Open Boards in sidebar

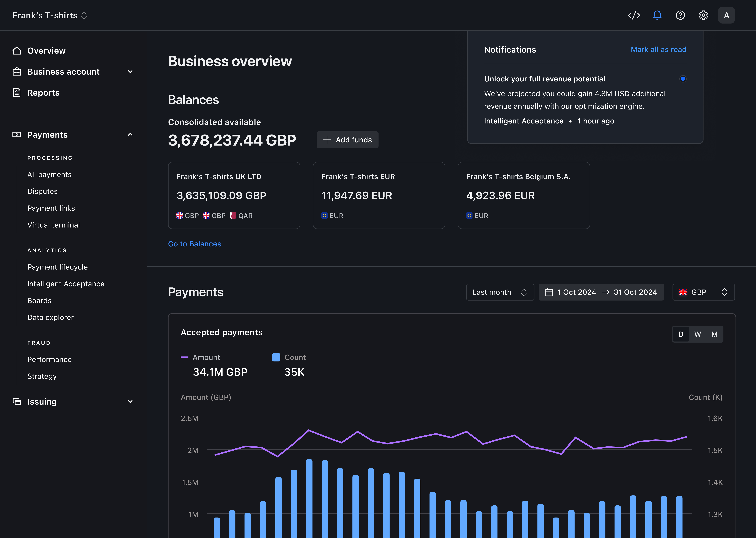click(39, 301)
